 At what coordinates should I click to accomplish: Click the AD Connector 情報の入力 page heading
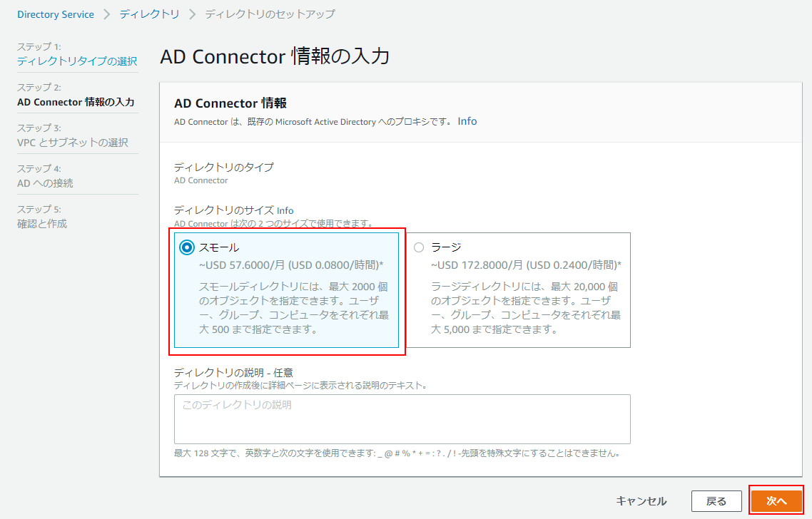click(275, 56)
